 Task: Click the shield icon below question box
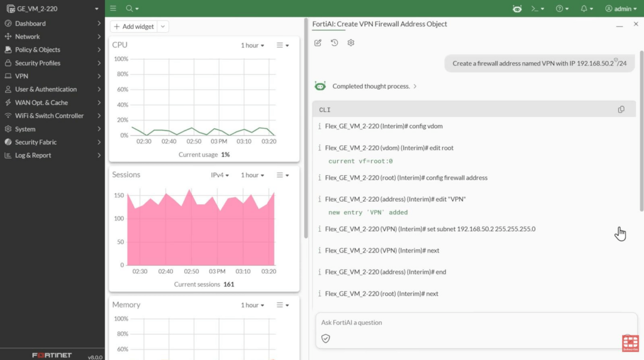pos(326,339)
